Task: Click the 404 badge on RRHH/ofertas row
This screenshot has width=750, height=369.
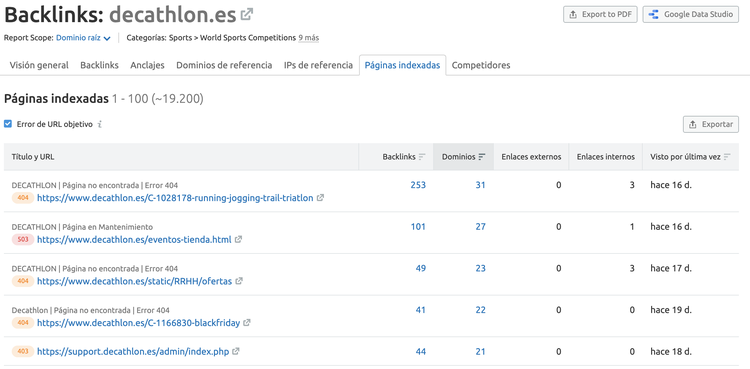Action: coord(23,281)
